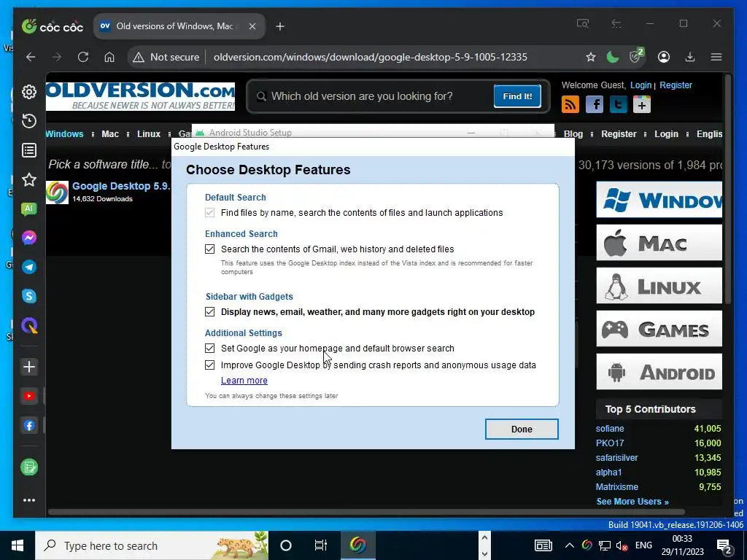Image resolution: width=747 pixels, height=560 pixels.
Task: Open Learn more link in dialog
Action: pyautogui.click(x=244, y=381)
